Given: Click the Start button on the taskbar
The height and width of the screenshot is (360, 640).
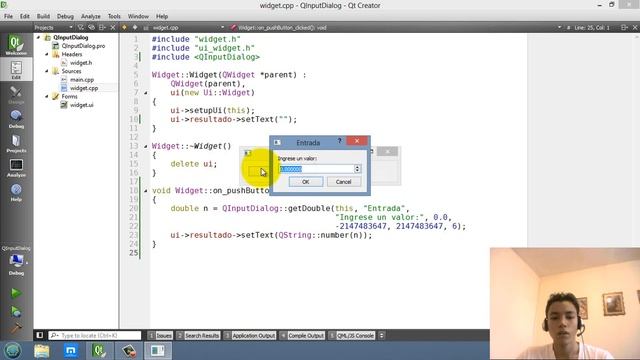Looking at the screenshot, I should (x=12, y=351).
